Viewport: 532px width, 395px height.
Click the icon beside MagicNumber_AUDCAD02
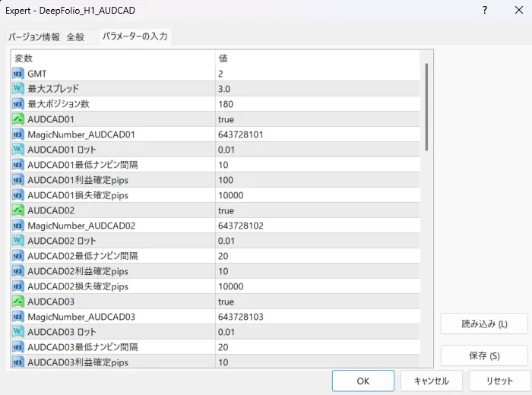pos(18,226)
